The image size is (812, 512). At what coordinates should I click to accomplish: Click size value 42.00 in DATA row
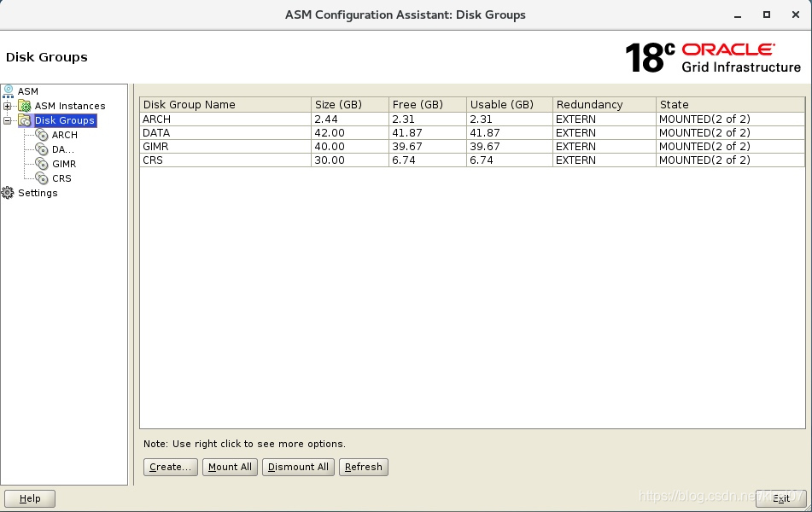350,133
